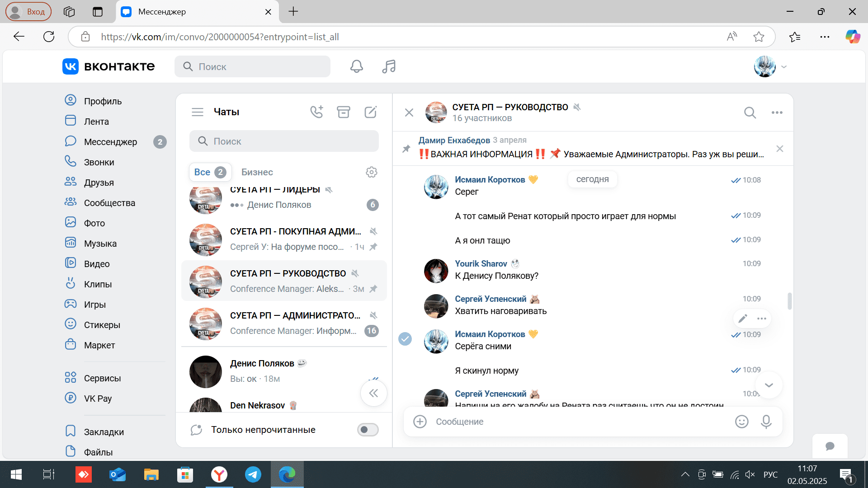The image size is (868, 488).
Task: Open Yourik Sharov profile name
Action: click(x=481, y=263)
